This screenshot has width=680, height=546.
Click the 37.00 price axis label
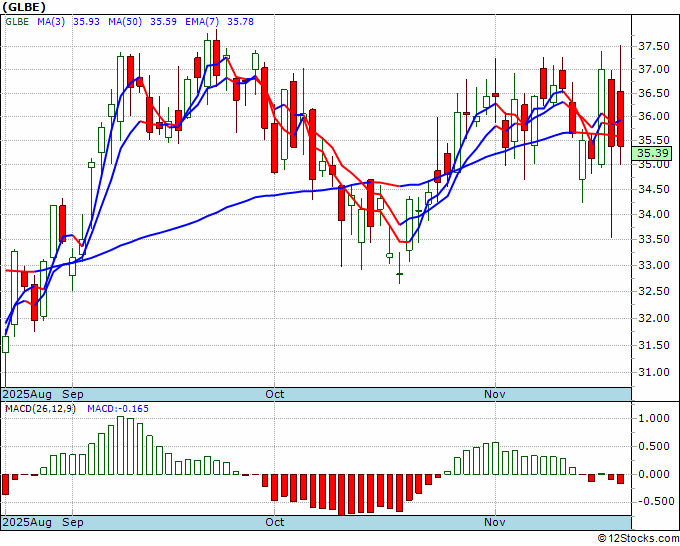pos(654,69)
